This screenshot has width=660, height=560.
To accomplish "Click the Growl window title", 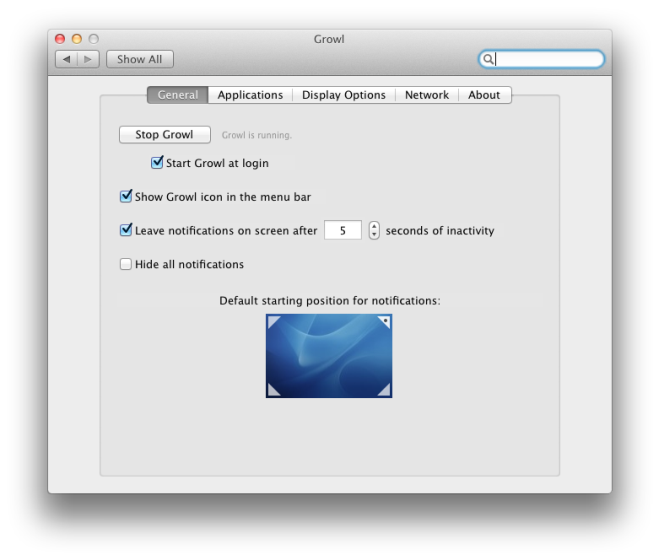I will point(329,39).
